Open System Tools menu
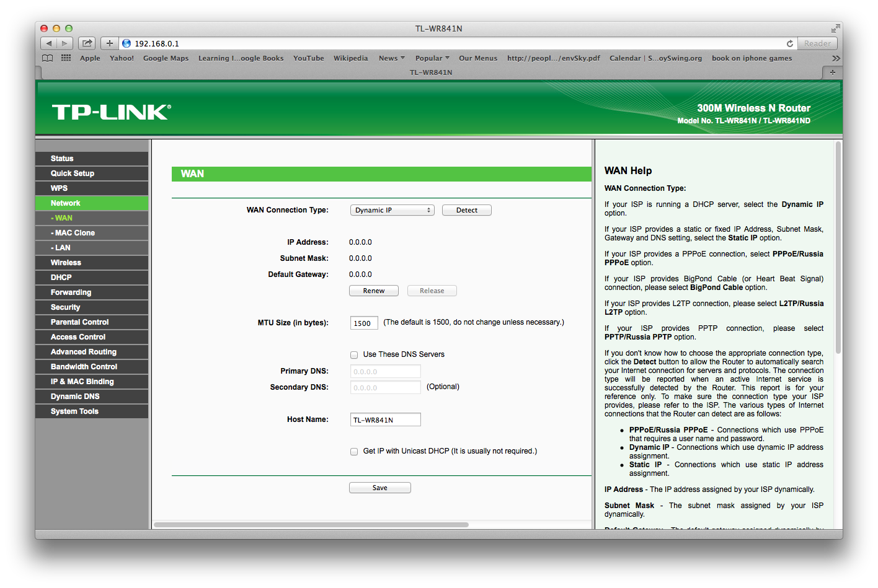 pos(92,411)
